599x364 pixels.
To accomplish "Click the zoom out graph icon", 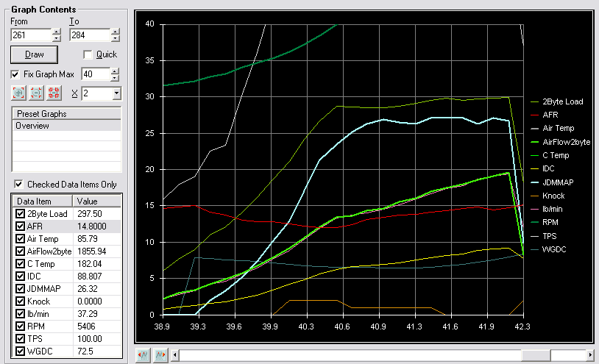I will [36, 93].
